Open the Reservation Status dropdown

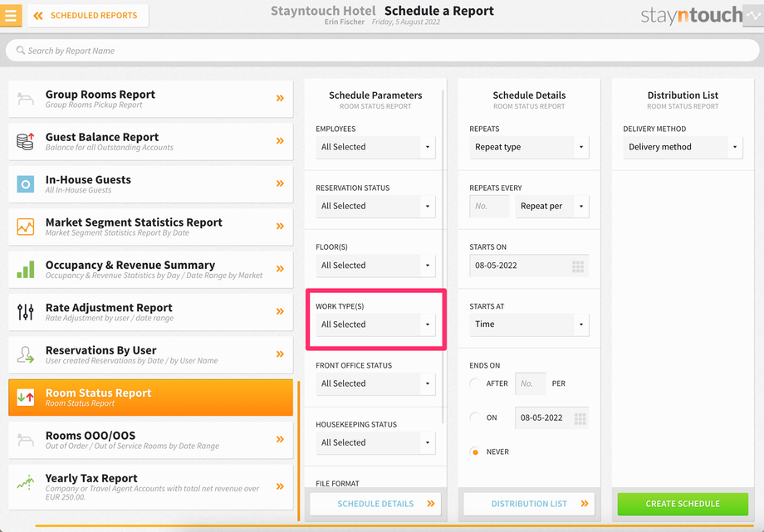375,206
